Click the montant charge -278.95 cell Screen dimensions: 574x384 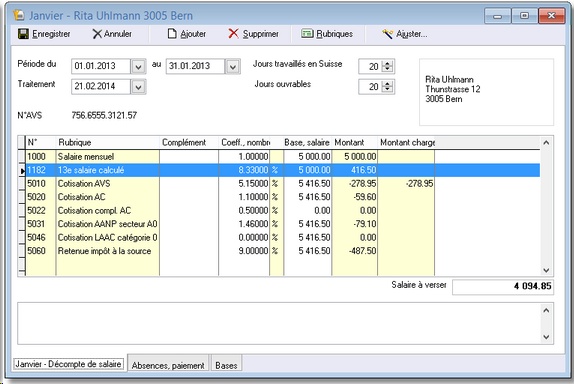(406, 184)
